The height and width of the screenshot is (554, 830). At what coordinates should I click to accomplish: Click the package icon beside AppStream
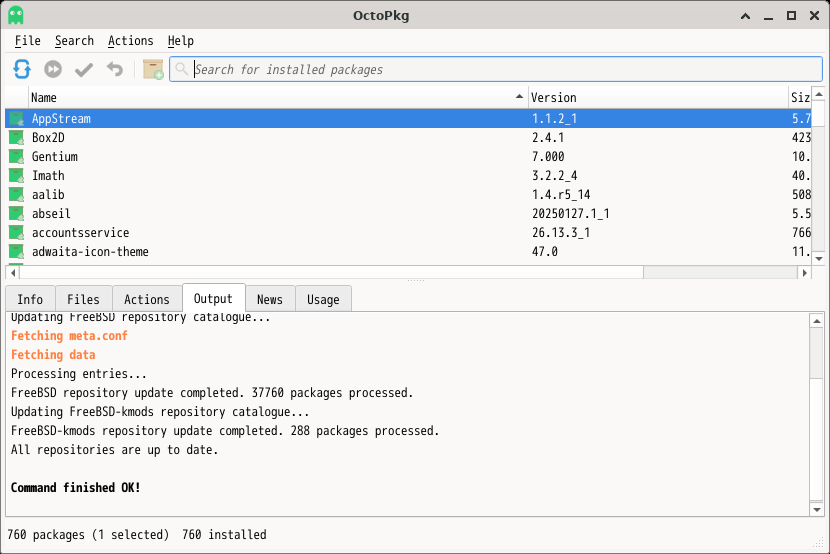pos(16,119)
